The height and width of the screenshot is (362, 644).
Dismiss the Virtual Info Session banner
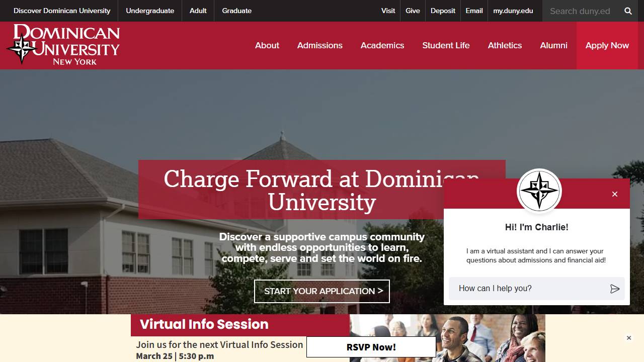(x=628, y=338)
